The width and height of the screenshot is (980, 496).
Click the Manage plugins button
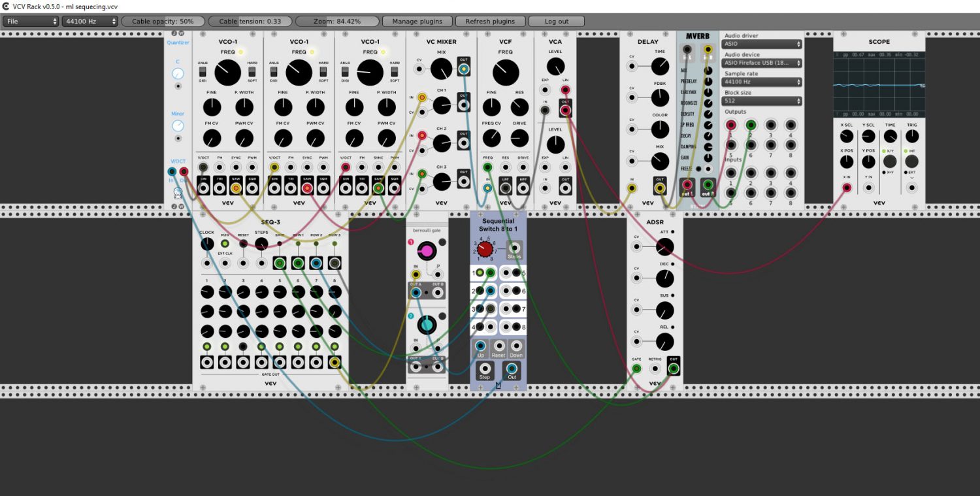tap(417, 21)
